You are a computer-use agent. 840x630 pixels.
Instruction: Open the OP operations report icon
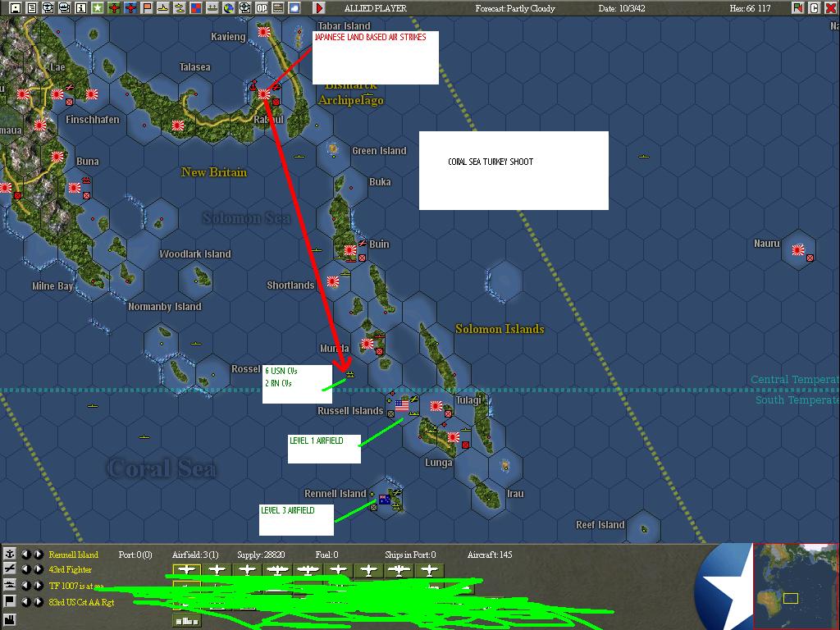tap(262, 7)
